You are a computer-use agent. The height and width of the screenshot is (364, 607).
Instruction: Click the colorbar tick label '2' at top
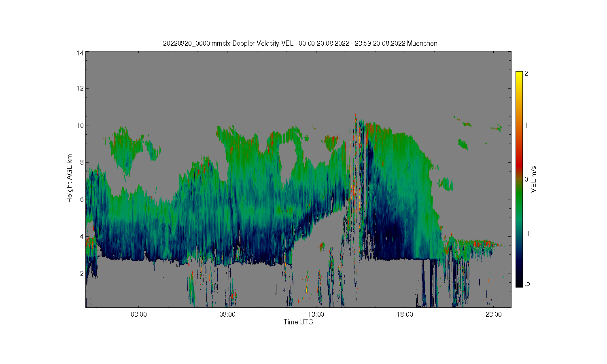(x=526, y=74)
